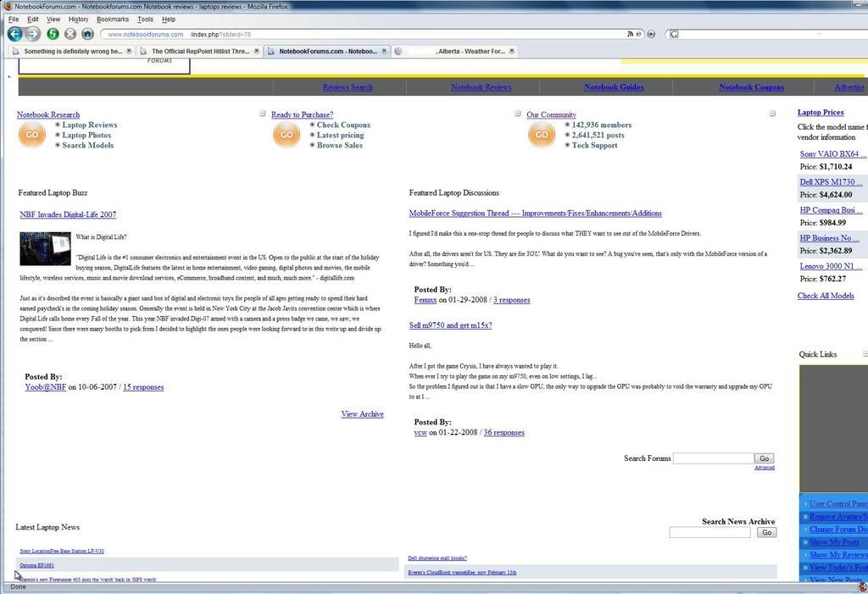The width and height of the screenshot is (868, 594).
Task: Open the Bookmarks menu
Action: (x=113, y=19)
